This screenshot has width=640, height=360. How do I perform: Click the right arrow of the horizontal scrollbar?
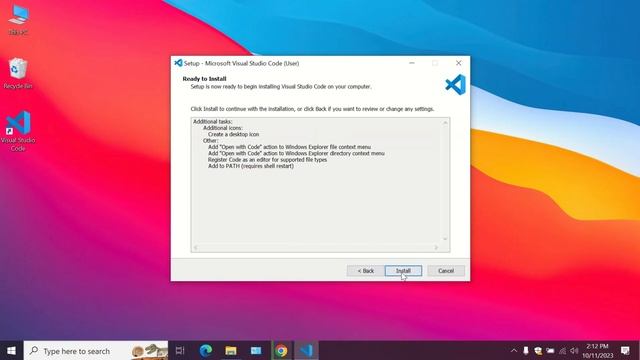click(436, 247)
